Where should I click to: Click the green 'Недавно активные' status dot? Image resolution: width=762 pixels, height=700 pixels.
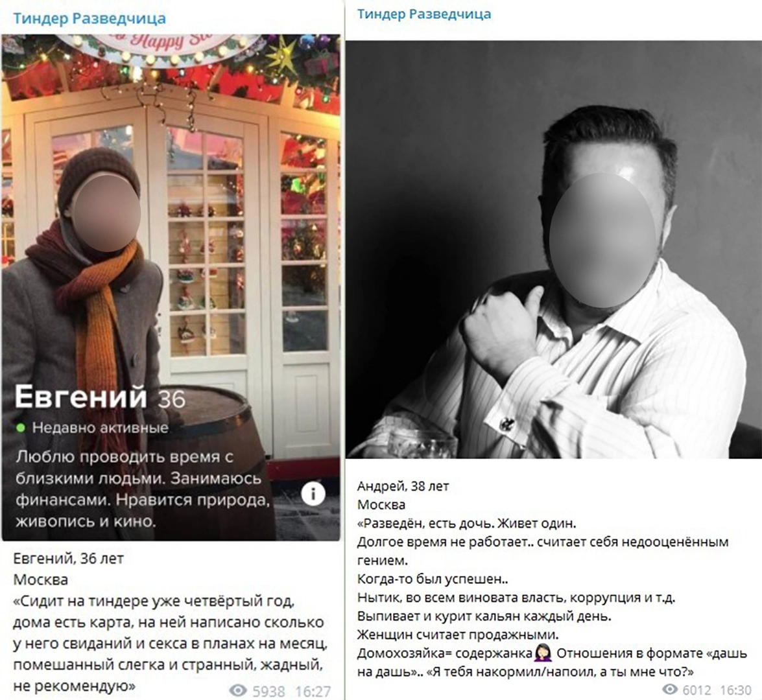(x=21, y=428)
